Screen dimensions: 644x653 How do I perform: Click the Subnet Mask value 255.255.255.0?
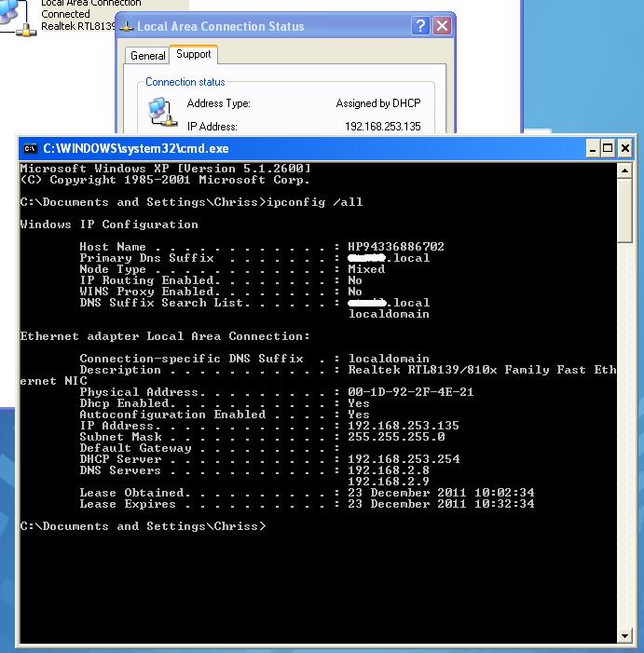pos(397,437)
